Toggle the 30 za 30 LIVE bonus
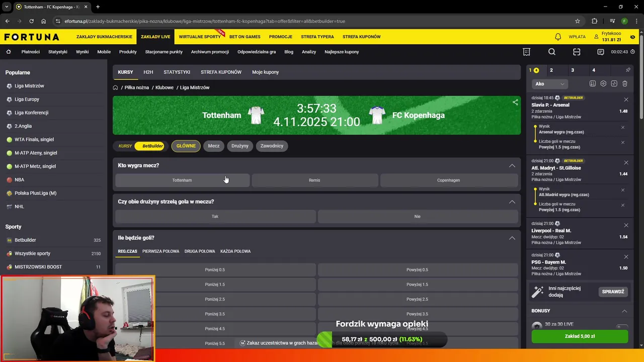 point(622,327)
